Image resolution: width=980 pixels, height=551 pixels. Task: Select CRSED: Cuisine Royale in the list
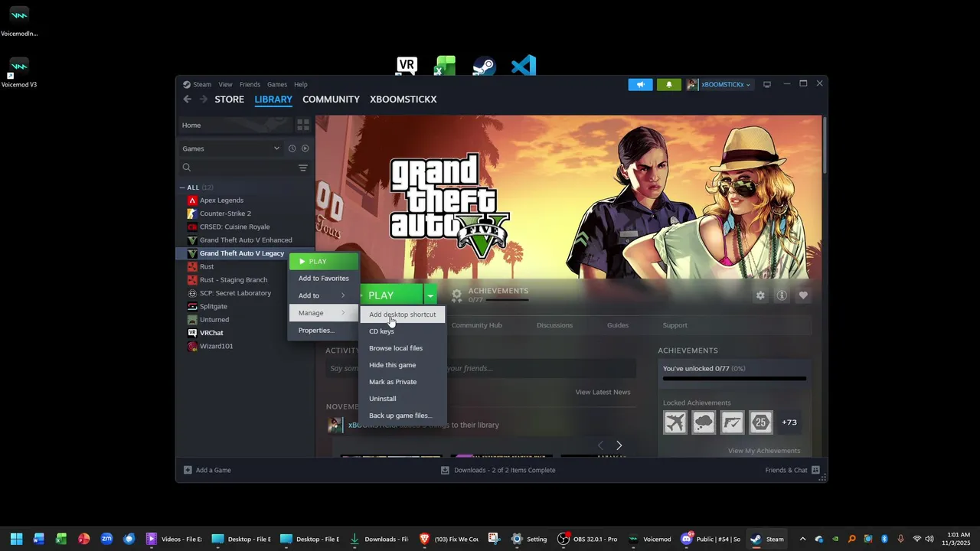point(234,227)
